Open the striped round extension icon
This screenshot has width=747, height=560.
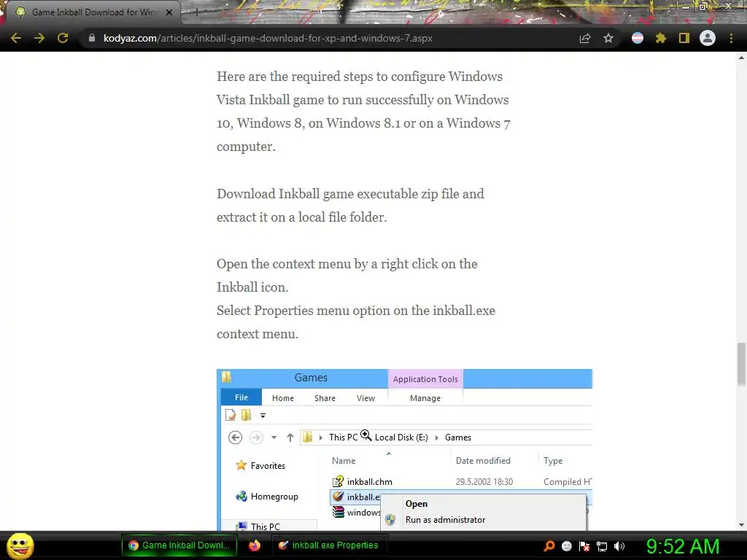(x=638, y=38)
